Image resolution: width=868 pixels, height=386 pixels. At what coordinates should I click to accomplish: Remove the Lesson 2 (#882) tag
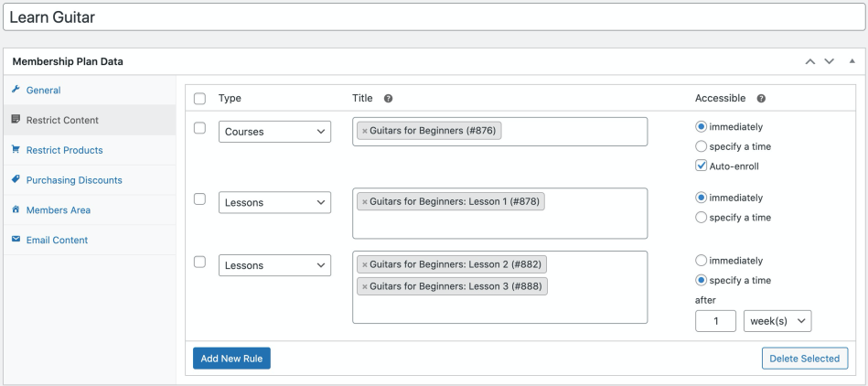tap(365, 265)
